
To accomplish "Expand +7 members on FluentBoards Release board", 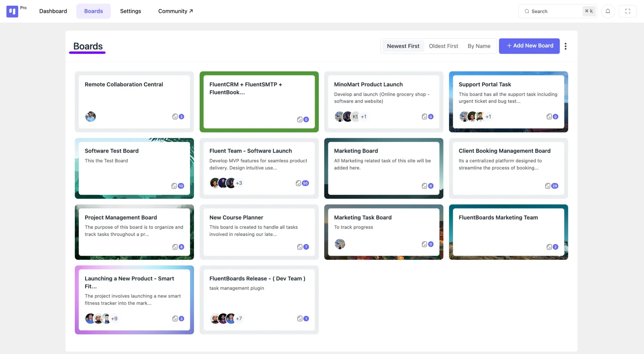I will point(239,319).
